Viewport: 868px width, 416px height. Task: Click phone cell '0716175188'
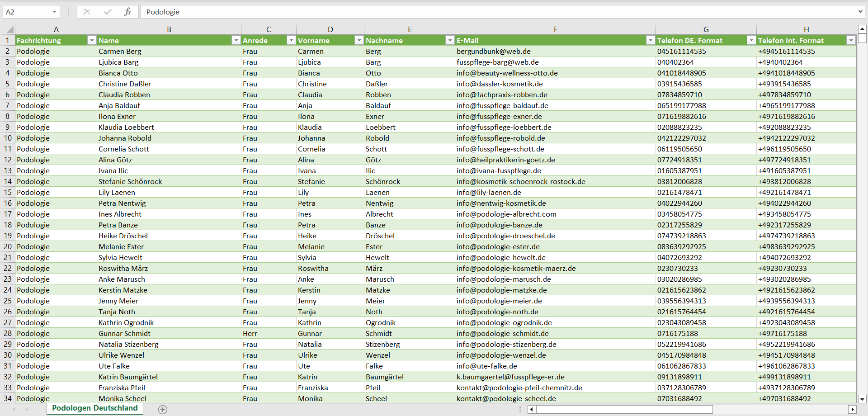706,333
